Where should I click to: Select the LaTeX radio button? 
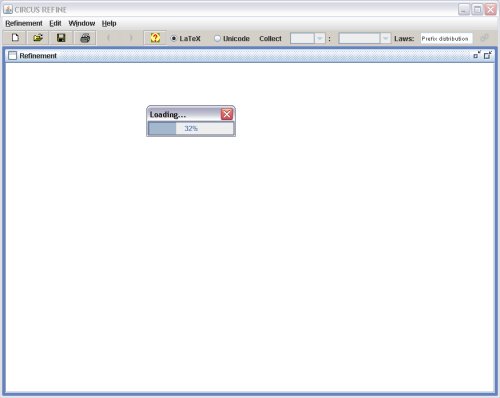[173, 39]
